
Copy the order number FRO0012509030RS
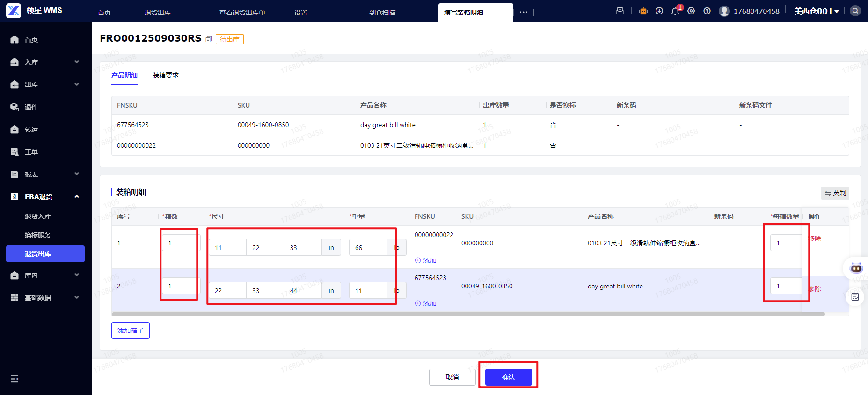(x=209, y=39)
